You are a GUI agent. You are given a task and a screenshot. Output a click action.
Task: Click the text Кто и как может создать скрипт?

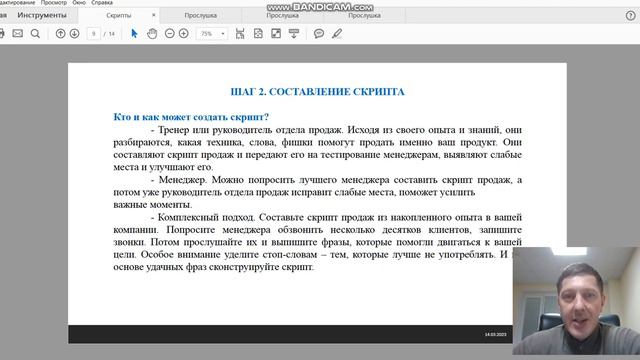(191, 117)
